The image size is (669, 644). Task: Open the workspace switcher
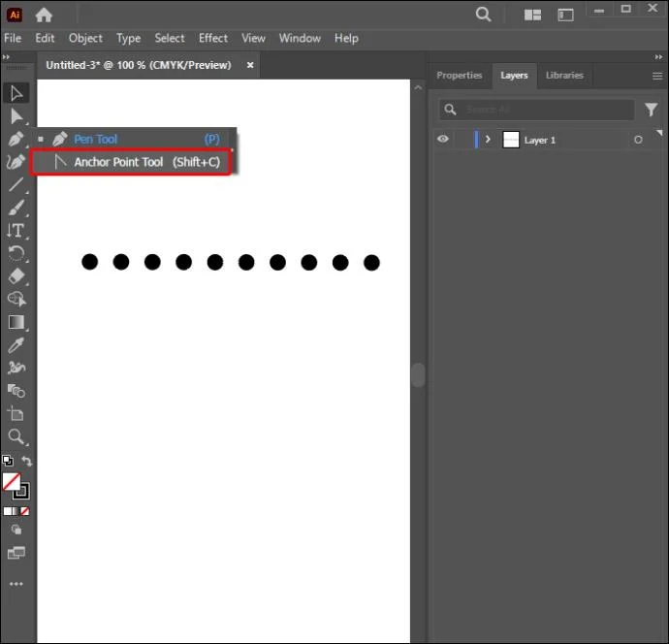[x=566, y=15]
